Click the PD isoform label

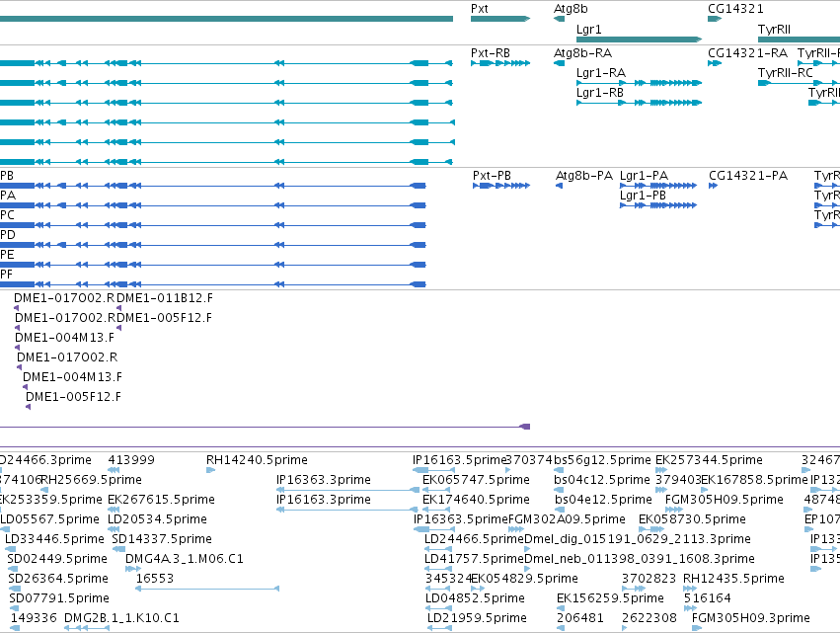click(8, 235)
